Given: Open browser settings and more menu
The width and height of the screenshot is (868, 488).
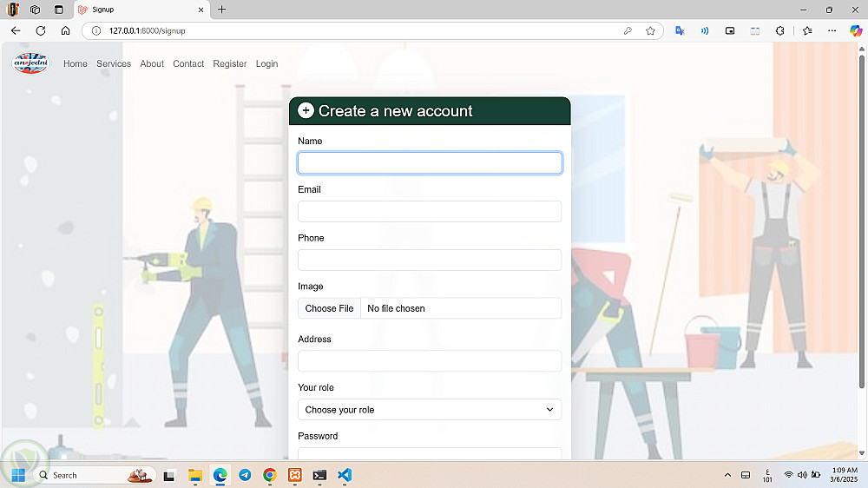Looking at the screenshot, I should pyautogui.click(x=832, y=31).
